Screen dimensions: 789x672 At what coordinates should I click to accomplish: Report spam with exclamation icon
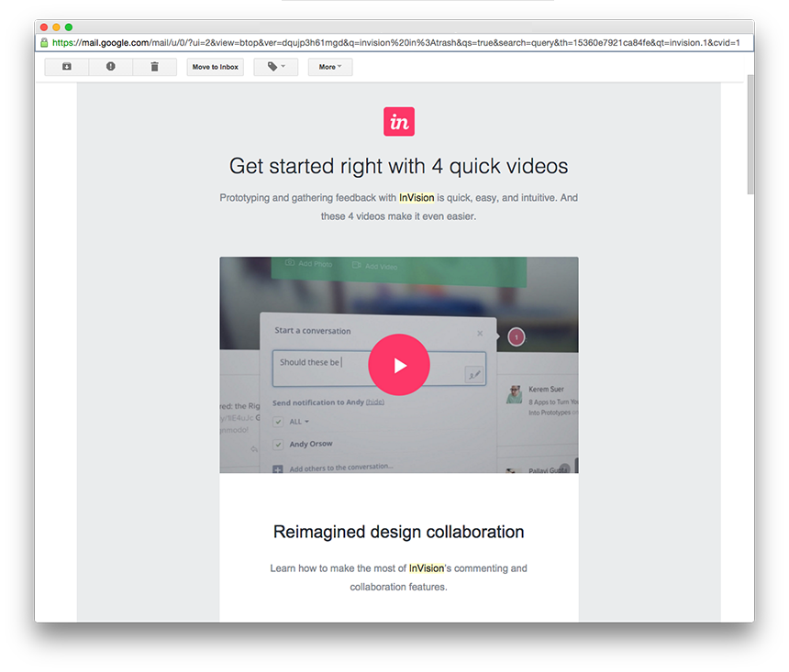point(111,67)
